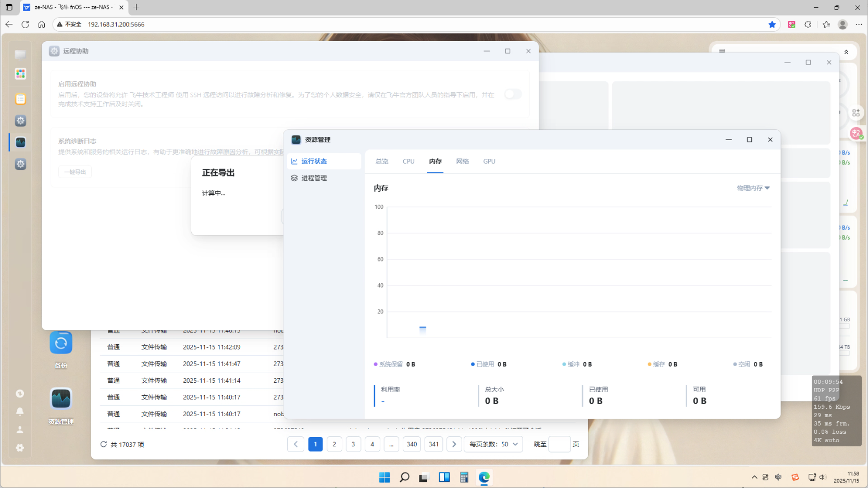Viewport: 868px width, 488px height.
Task: Click the 跳至 page number input field
Action: tap(560, 444)
